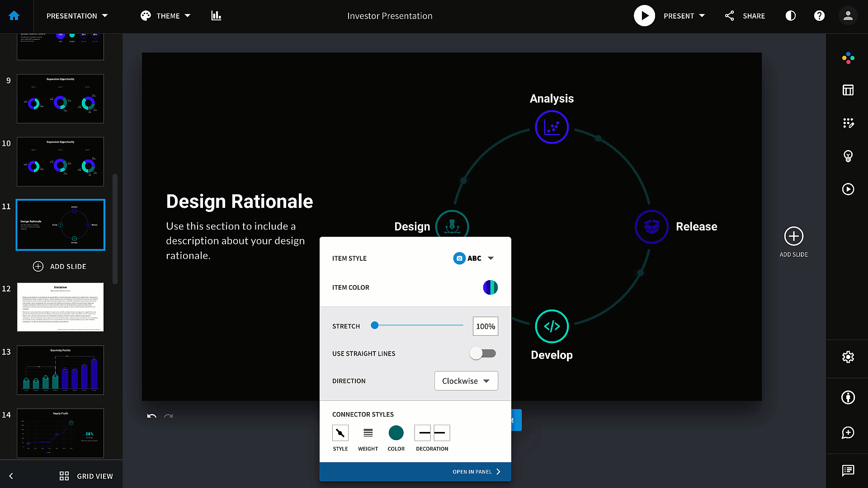Open the help question mark icon
The image size is (868, 488).
pyautogui.click(x=819, y=16)
